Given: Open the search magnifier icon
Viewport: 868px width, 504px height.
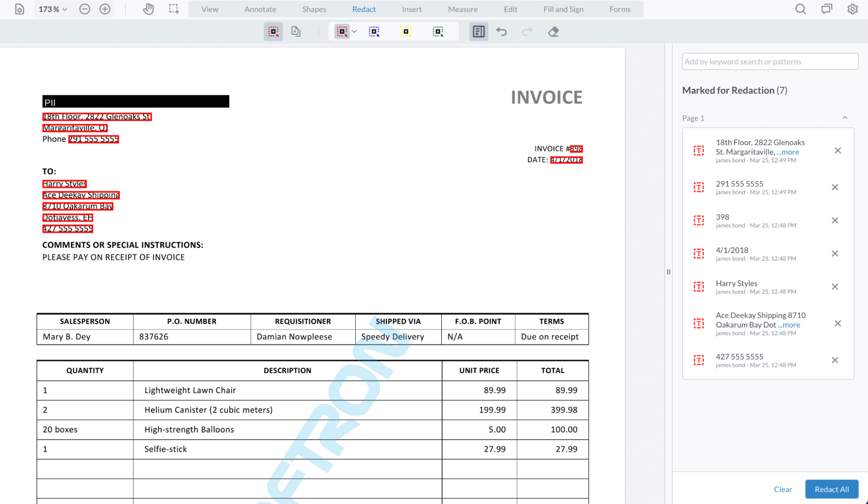Looking at the screenshot, I should pyautogui.click(x=800, y=9).
